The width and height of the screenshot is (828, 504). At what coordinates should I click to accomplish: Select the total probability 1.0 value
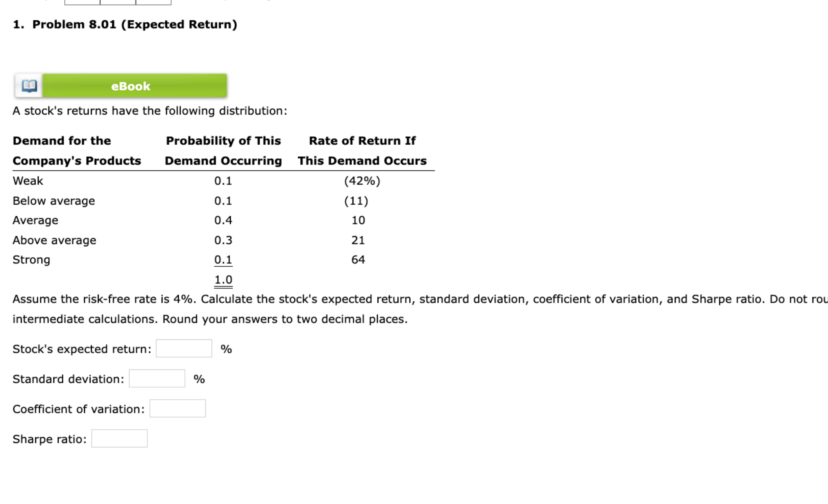pyautogui.click(x=223, y=279)
